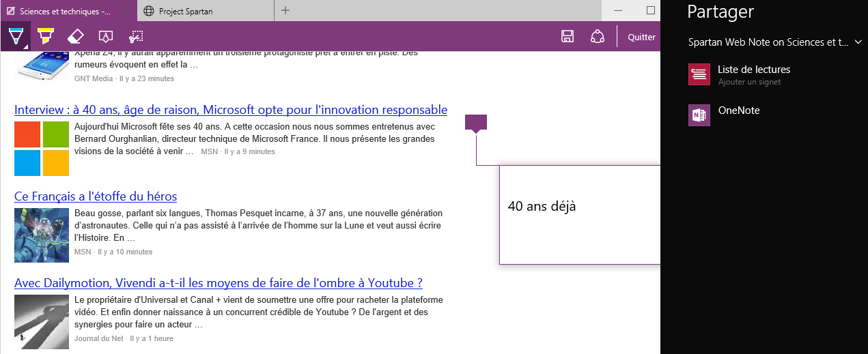The width and height of the screenshot is (868, 354).
Task: Save the web note with floppy icon
Action: [567, 37]
